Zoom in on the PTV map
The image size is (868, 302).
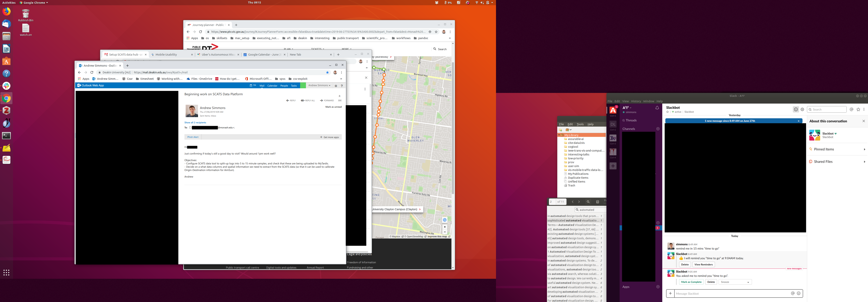[445, 227]
